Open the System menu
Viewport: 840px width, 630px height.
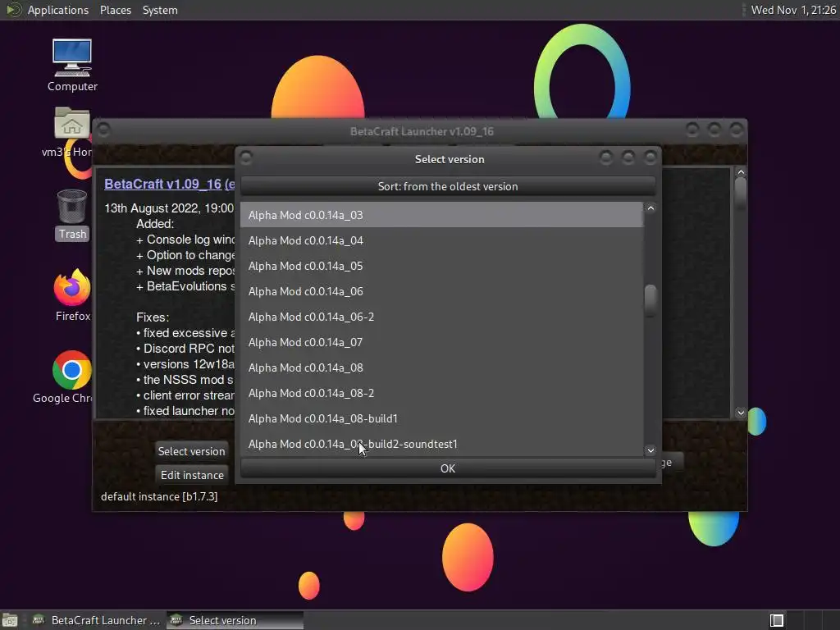160,10
